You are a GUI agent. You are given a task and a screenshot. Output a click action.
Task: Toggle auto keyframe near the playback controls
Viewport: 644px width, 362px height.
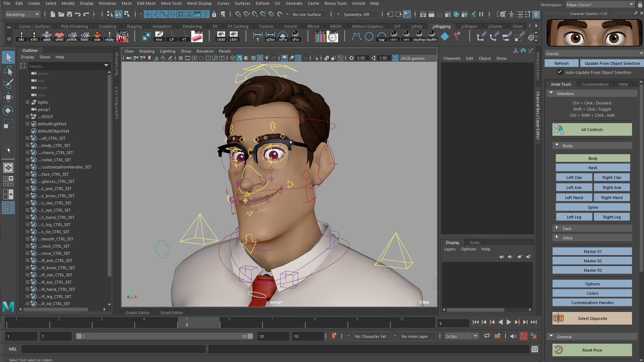(524, 336)
